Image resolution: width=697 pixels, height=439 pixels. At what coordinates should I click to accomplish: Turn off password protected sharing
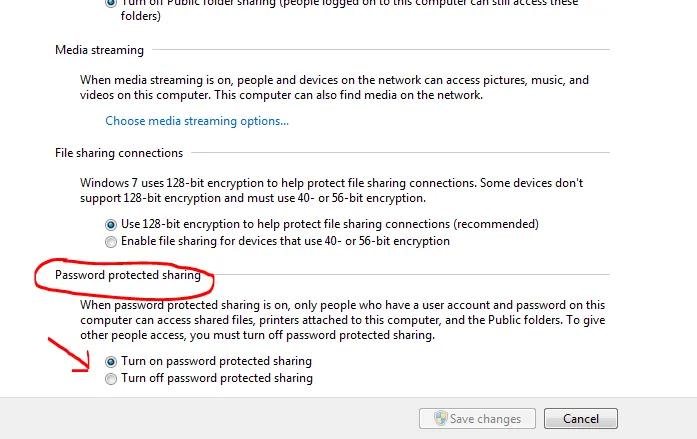pyautogui.click(x=111, y=378)
